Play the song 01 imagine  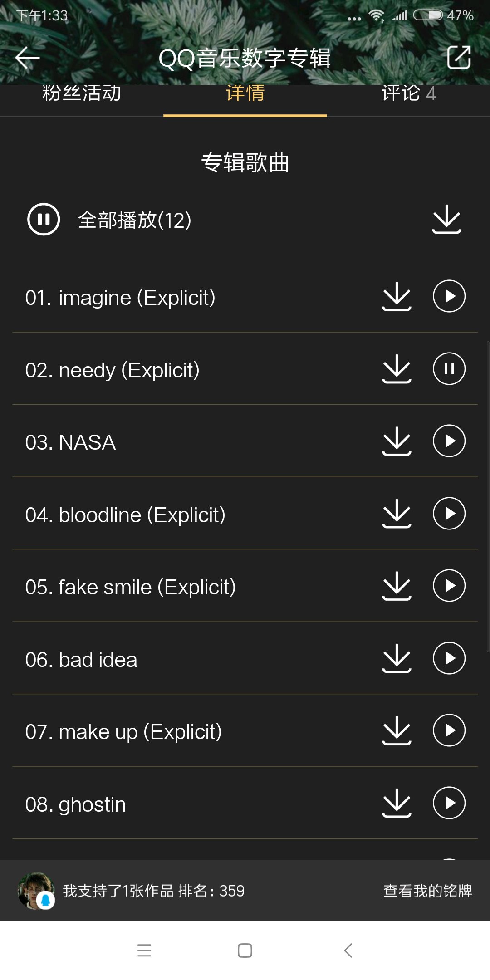(449, 296)
